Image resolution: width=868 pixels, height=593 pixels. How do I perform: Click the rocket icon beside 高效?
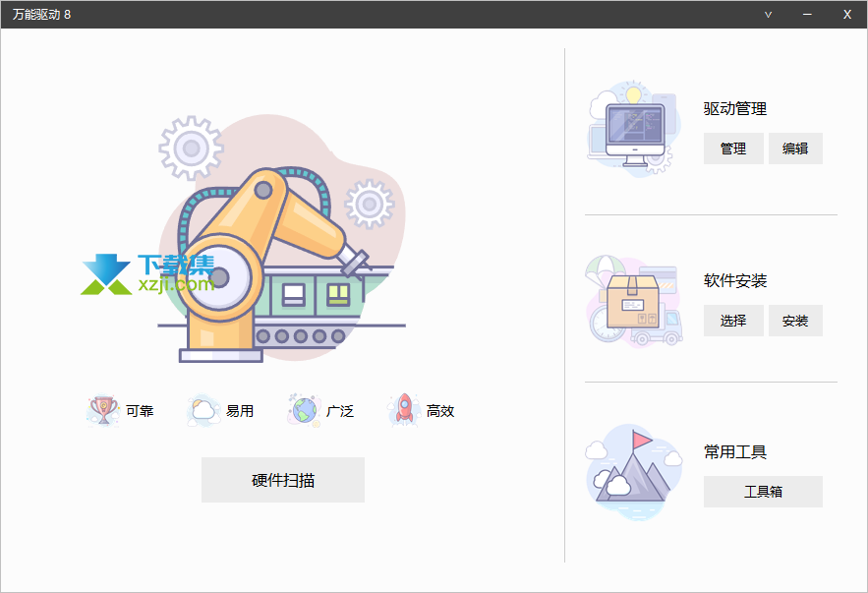point(404,410)
